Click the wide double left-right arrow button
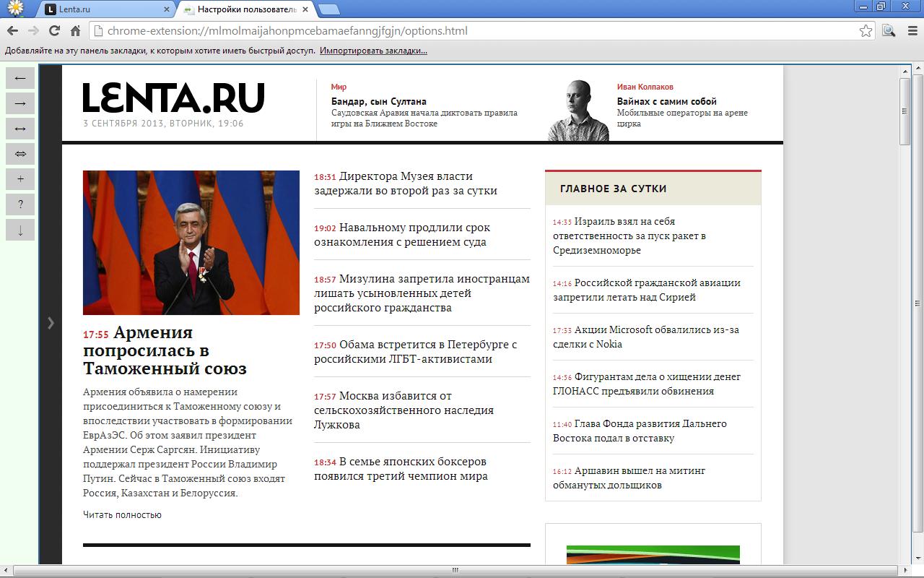The image size is (924, 578). click(20, 154)
